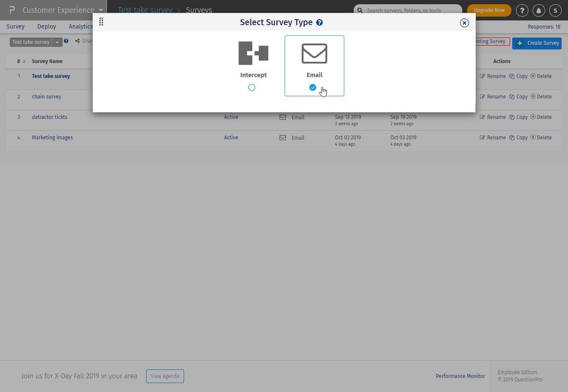This screenshot has width=568, height=392.
Task: Click envelope icon in Marketing images row
Action: 283,138
